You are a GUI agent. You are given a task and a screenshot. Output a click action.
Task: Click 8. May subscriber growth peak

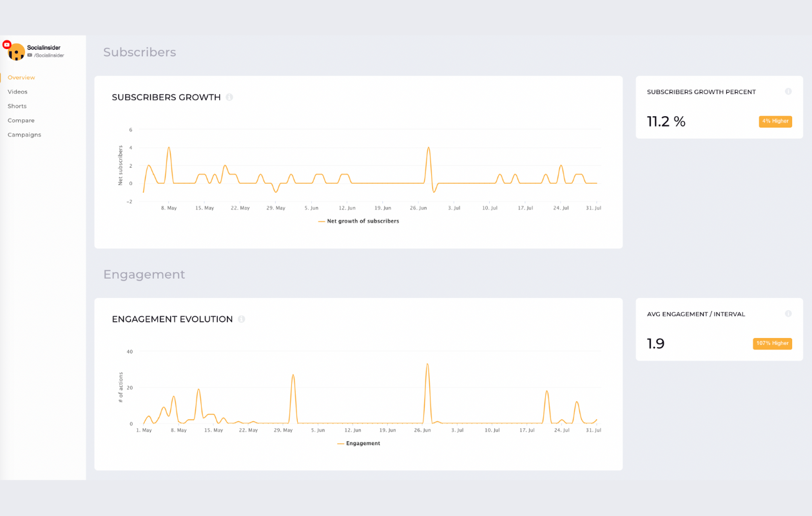[169, 148]
